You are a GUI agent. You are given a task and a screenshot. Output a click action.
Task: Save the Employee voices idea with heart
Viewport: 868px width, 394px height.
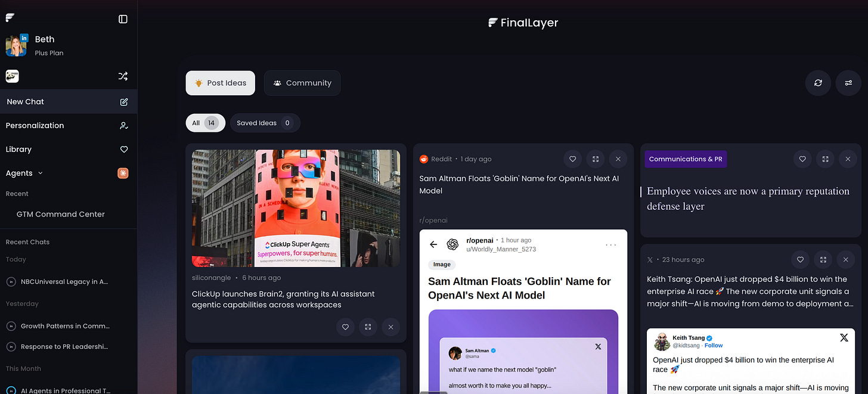click(x=802, y=159)
